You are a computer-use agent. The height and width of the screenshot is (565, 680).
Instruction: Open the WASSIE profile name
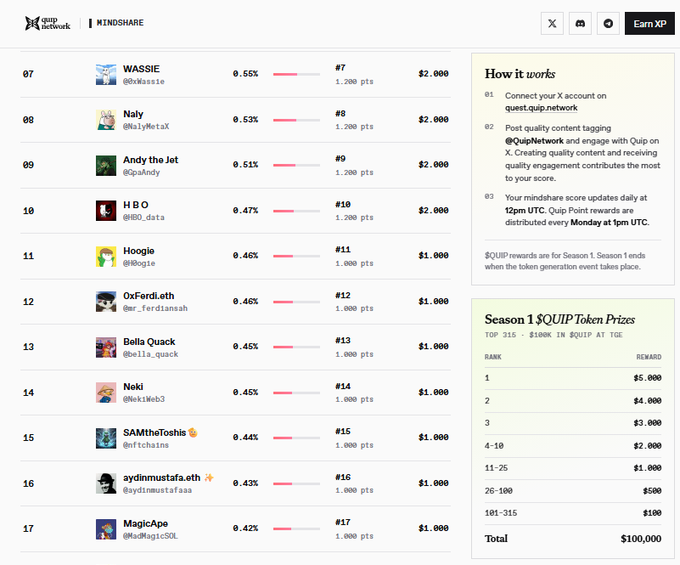(x=141, y=69)
